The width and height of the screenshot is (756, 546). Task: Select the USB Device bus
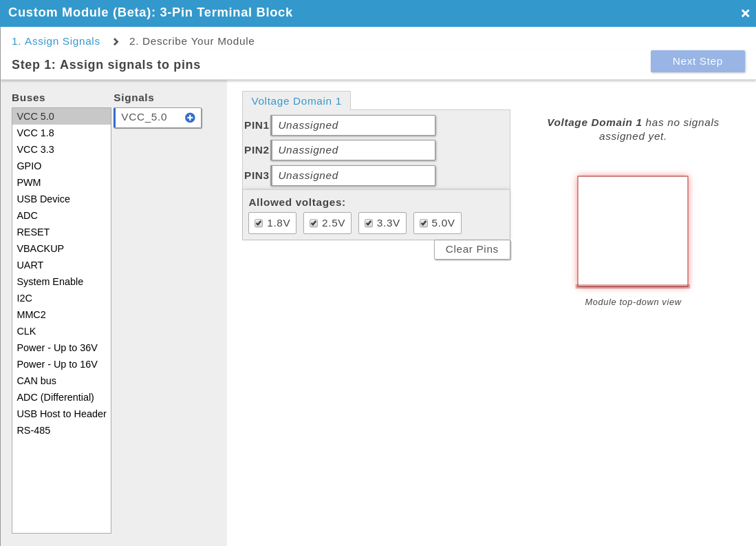click(x=62, y=199)
